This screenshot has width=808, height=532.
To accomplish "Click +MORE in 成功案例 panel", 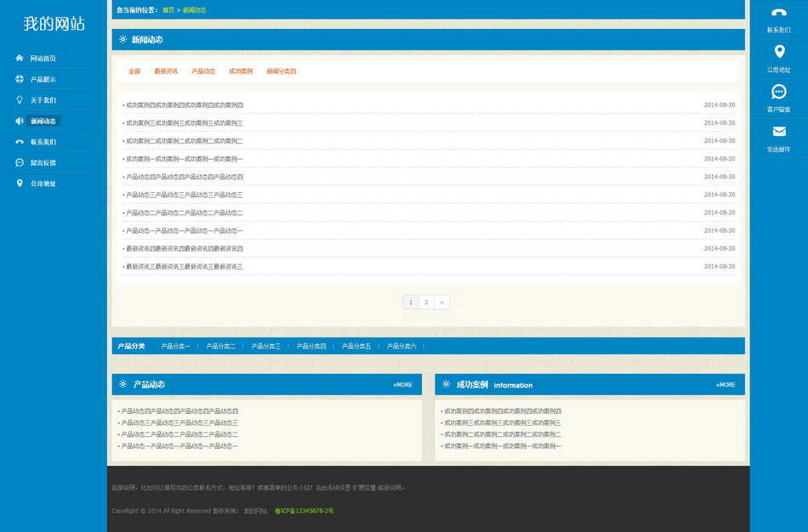I will click(x=725, y=385).
